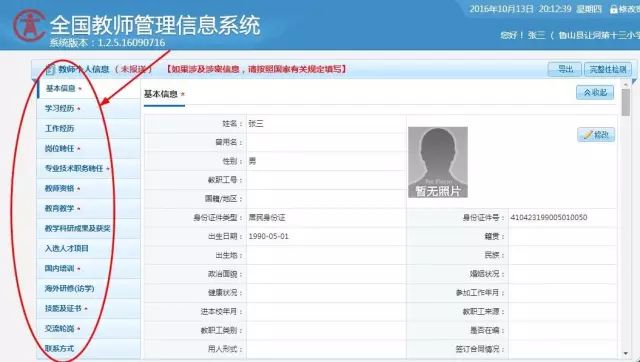640x362 pixels.
Task: Open the 交流轮岗 tab
Action: [89, 328]
